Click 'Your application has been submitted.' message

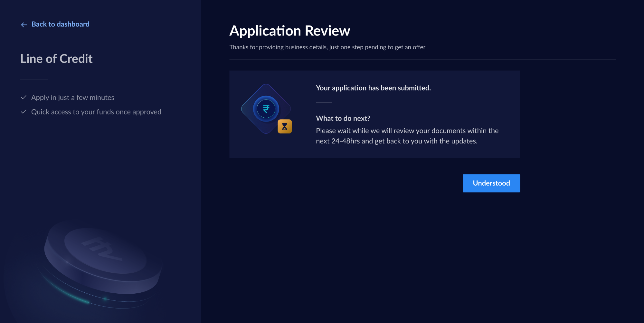(x=373, y=88)
